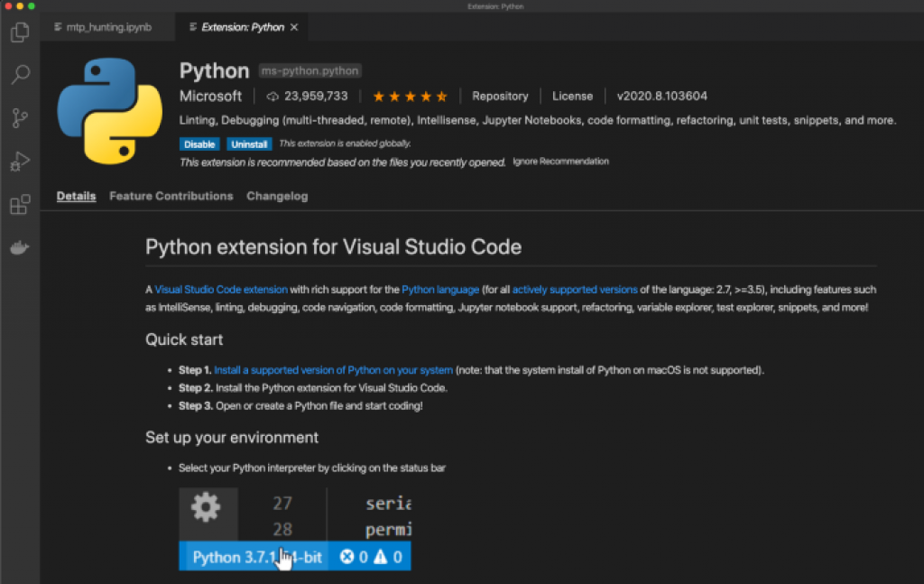This screenshot has width=924, height=584.
Task: Follow the Visual Studio Code extension link
Action: pyautogui.click(x=221, y=290)
